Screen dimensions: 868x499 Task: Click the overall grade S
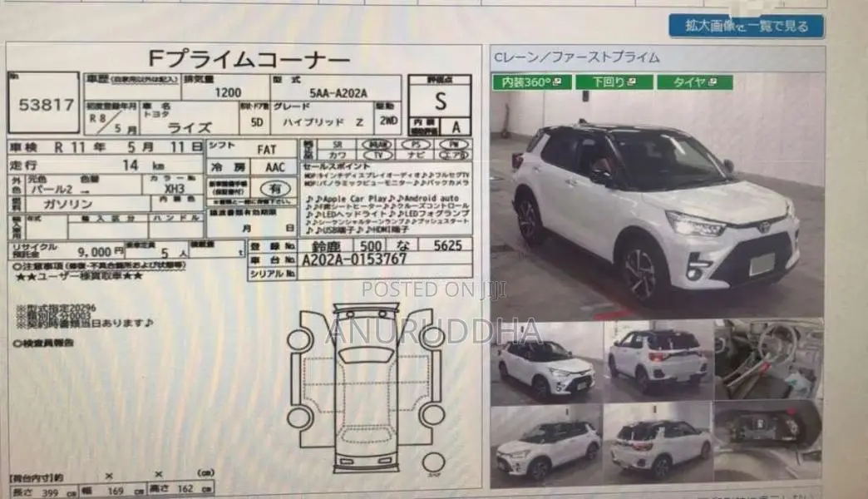point(440,101)
